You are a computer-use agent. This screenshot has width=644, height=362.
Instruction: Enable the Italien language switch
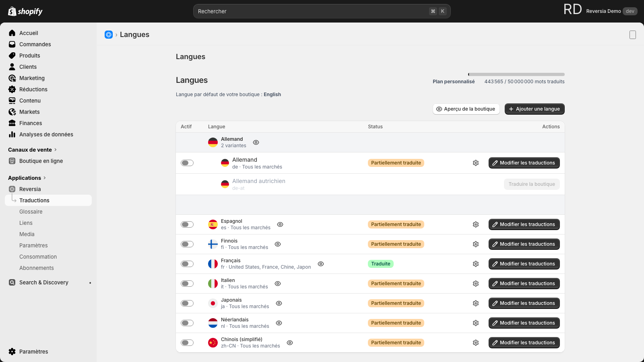pyautogui.click(x=187, y=284)
